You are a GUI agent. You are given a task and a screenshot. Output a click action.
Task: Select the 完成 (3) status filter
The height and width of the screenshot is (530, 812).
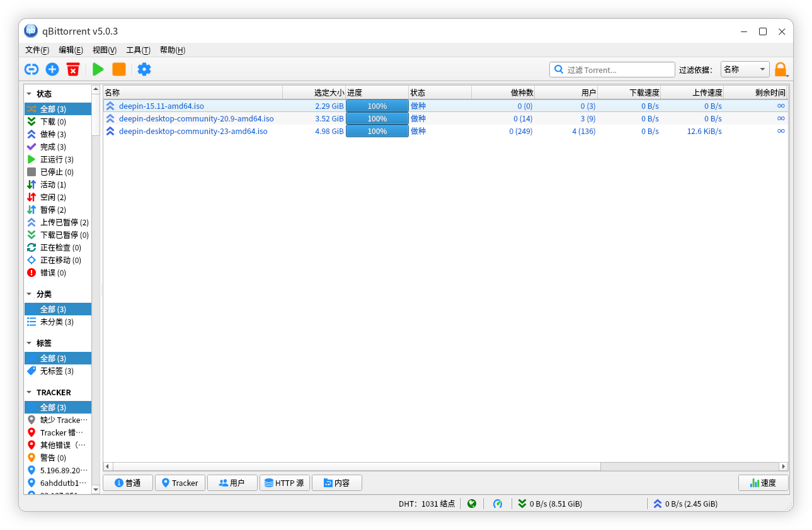pos(58,147)
